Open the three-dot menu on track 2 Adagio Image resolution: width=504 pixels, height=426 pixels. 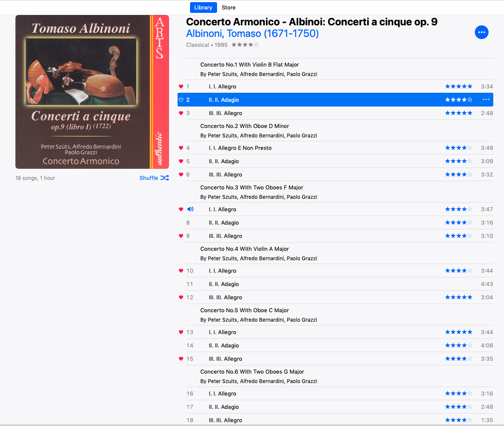(x=486, y=100)
